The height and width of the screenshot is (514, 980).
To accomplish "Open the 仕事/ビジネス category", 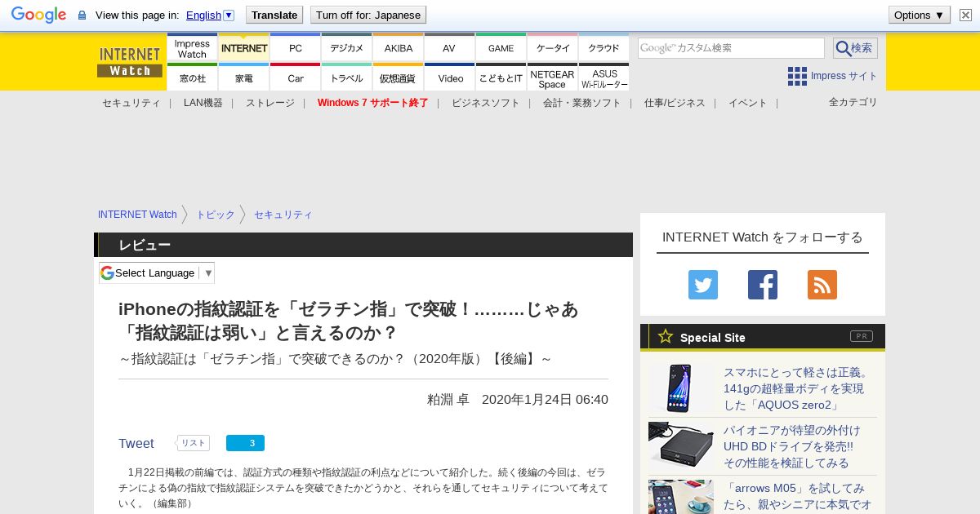I will tap(675, 103).
